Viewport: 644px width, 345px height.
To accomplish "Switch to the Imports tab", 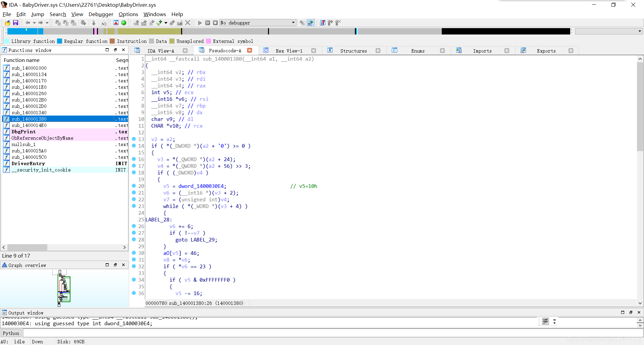I will pos(482,51).
